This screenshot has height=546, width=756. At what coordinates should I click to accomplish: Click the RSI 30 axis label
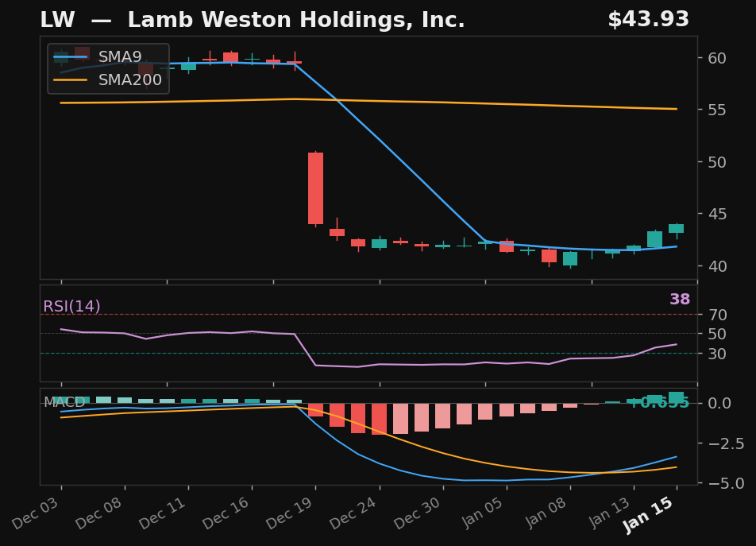718,354
